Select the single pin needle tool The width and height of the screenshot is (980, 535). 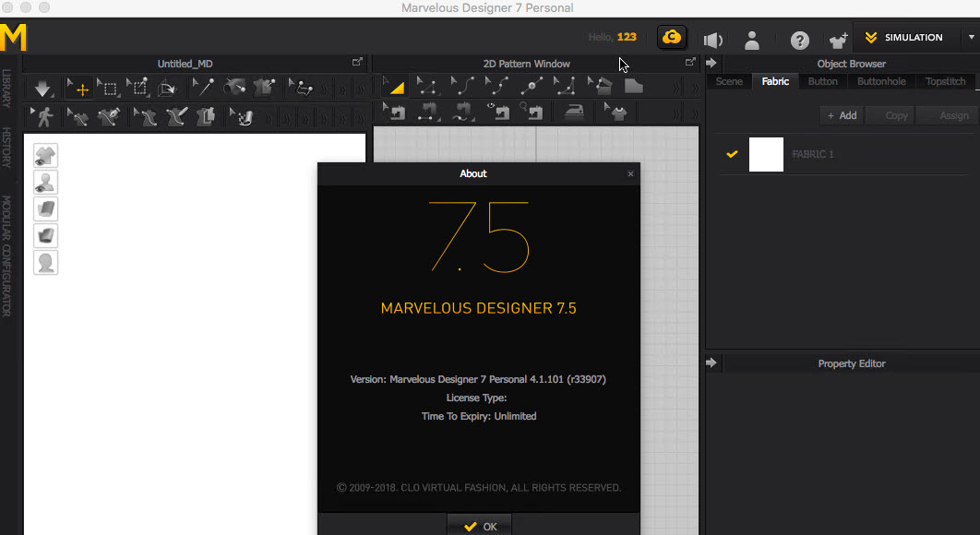[x=204, y=87]
